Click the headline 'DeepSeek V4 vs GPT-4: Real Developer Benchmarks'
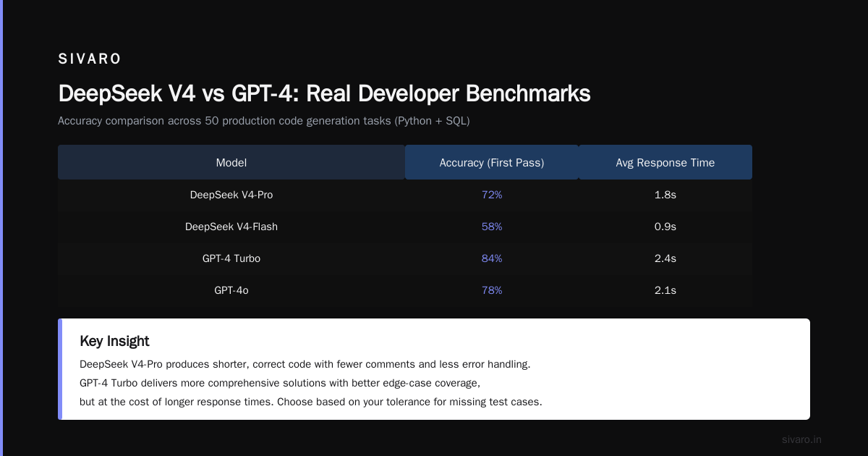Viewport: 868px width, 456px height. click(324, 93)
